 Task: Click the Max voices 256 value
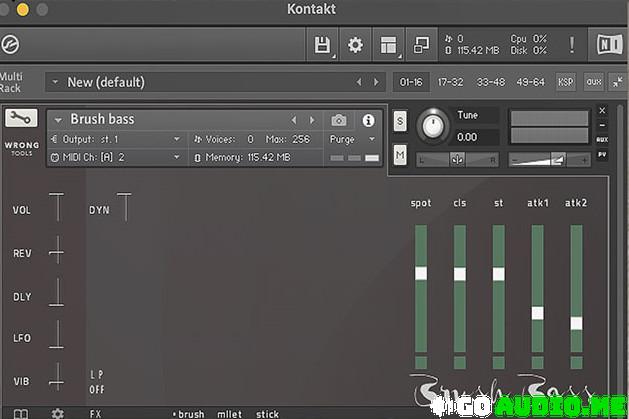click(301, 139)
